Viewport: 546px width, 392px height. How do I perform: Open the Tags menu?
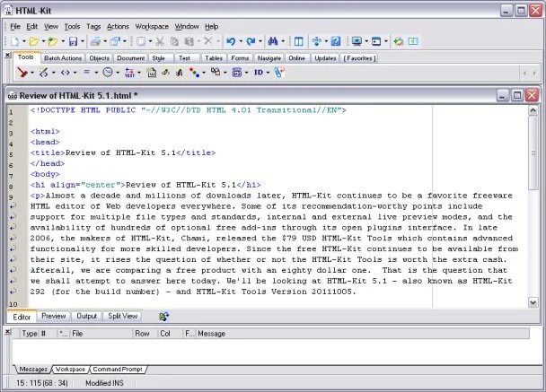[x=93, y=26]
